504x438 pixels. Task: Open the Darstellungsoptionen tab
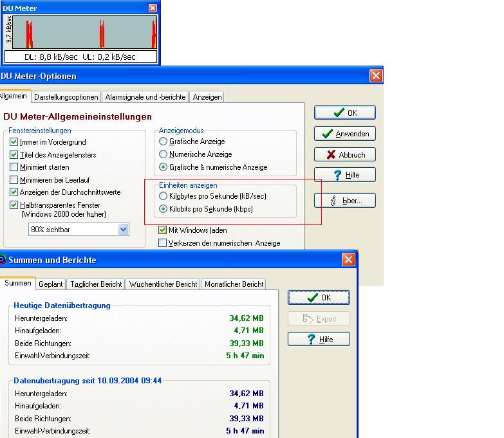pyautogui.click(x=66, y=97)
